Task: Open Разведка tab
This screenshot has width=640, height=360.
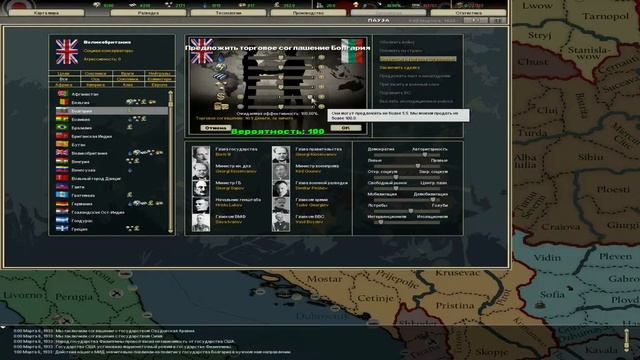Action: (148, 13)
